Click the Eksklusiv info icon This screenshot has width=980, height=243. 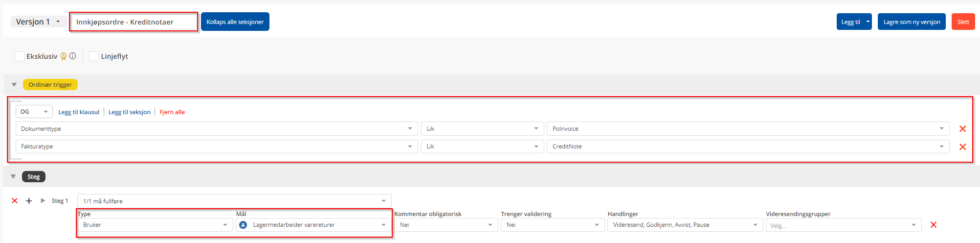click(73, 56)
